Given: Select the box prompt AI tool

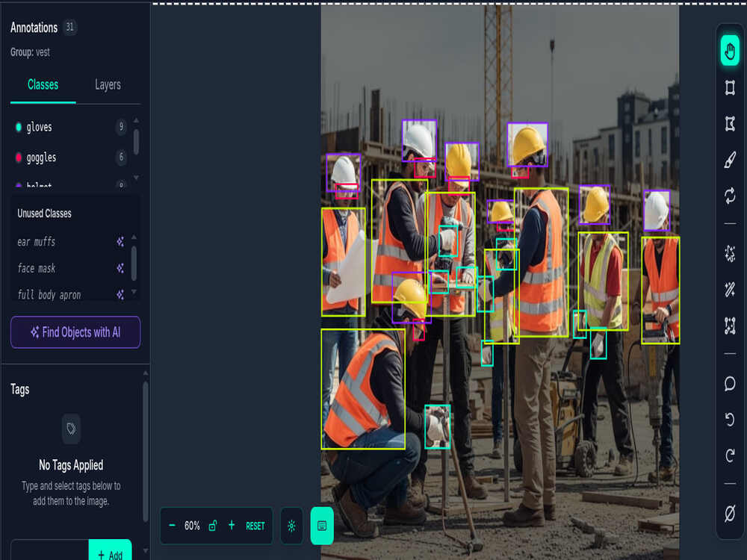Looking at the screenshot, I should tap(730, 326).
